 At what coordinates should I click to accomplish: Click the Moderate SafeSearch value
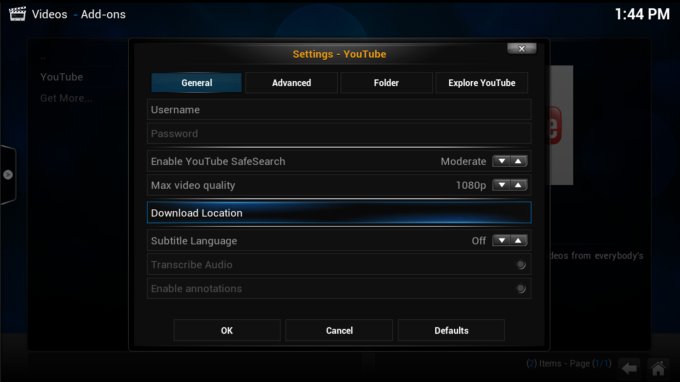[x=463, y=161]
